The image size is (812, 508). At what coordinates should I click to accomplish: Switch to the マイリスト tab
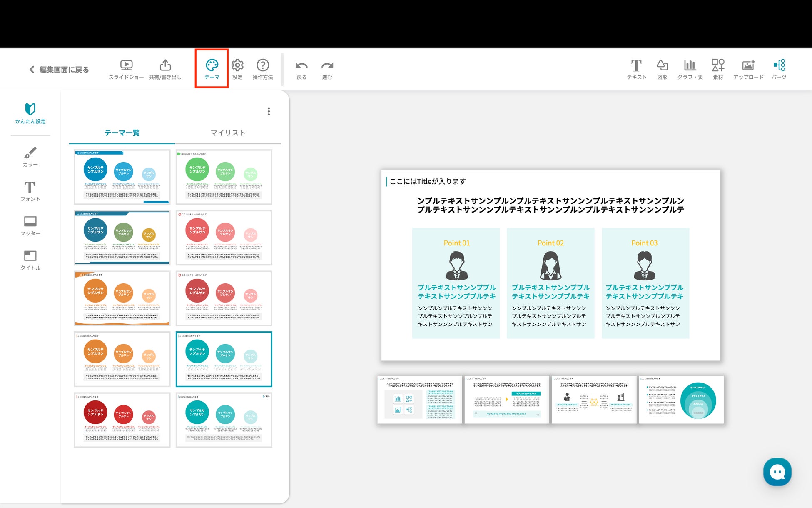click(x=228, y=133)
